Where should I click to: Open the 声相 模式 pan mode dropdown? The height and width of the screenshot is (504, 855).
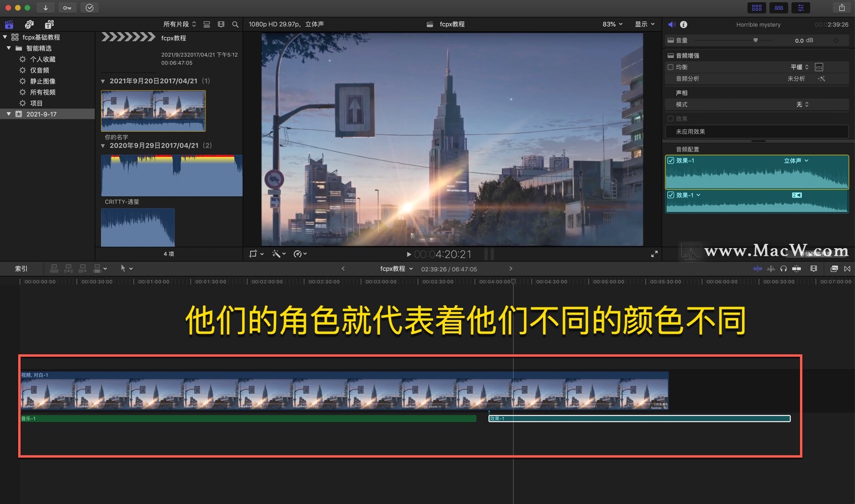click(802, 104)
